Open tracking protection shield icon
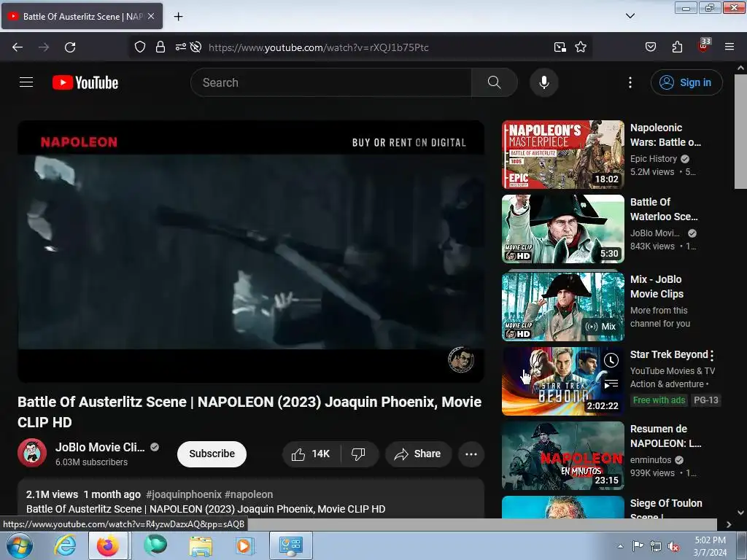This screenshot has width=747, height=560. pyautogui.click(x=139, y=47)
